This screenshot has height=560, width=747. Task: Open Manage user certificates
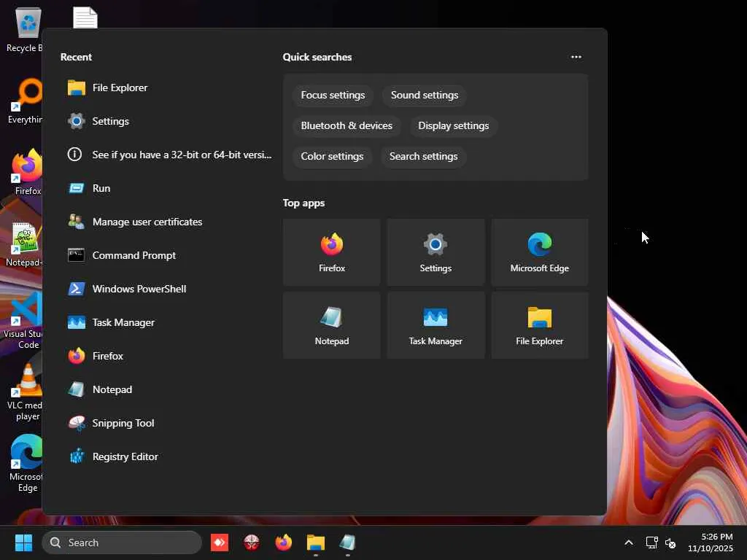tap(166, 222)
